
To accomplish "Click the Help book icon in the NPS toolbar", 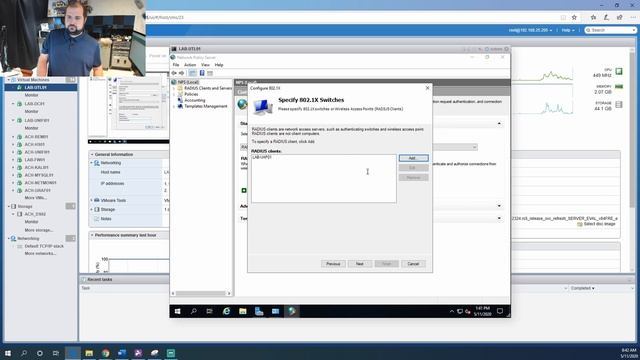I will click(x=202, y=73).
